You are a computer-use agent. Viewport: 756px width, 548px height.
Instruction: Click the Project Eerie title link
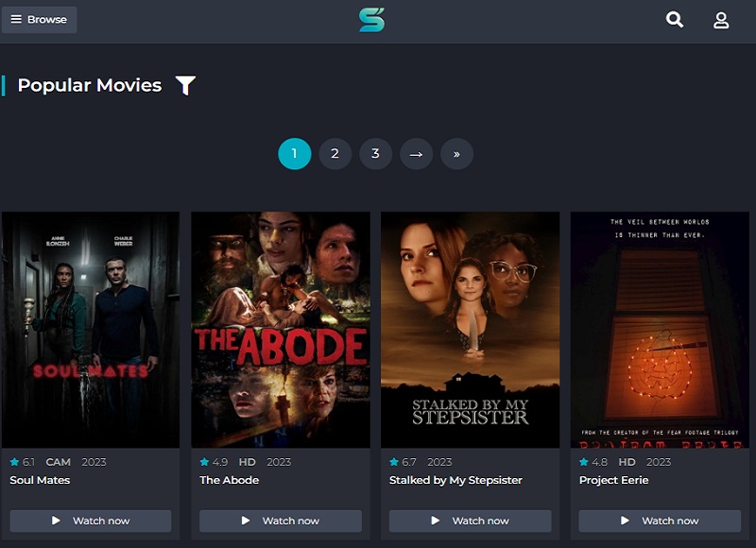click(613, 480)
